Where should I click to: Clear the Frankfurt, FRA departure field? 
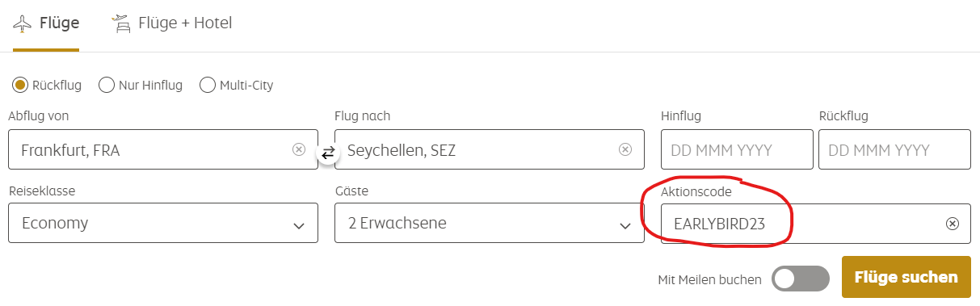299,149
